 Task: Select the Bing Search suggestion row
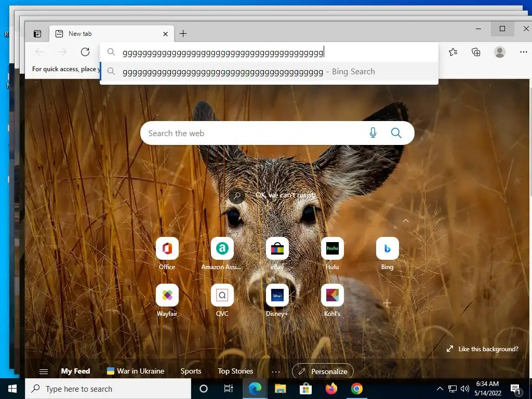(x=269, y=72)
